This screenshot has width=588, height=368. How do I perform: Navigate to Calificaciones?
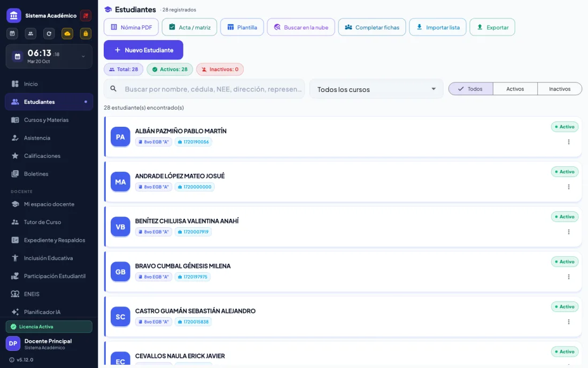(49, 156)
